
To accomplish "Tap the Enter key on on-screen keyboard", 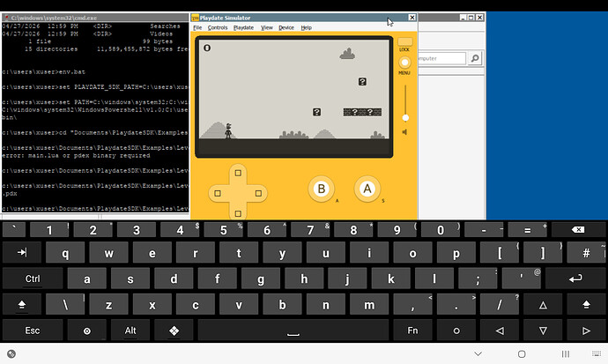I will coord(575,279).
